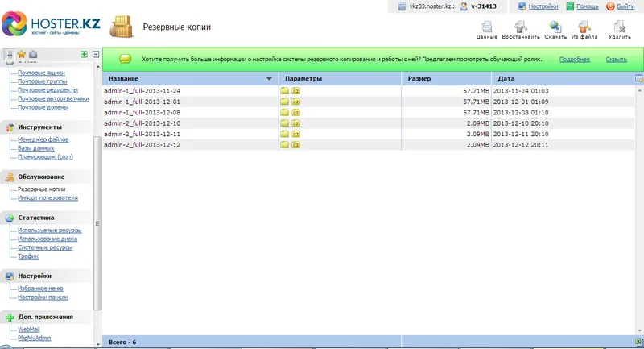644x349 pixels.
Task: Click gz archive icon in admin-2_full-2013-12-11 row
Action: coord(295,134)
